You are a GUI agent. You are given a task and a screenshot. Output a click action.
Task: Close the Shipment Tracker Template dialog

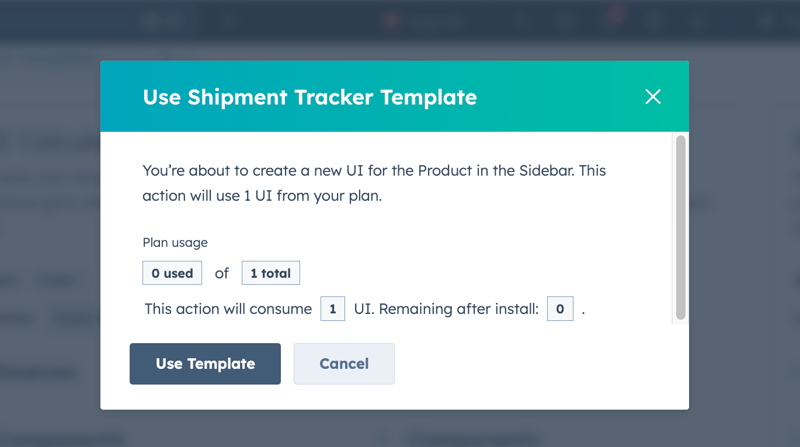click(653, 96)
